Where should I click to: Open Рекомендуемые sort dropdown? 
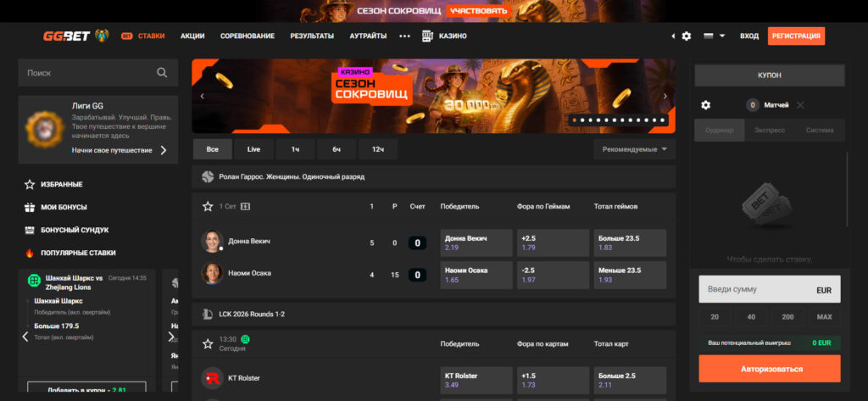click(634, 149)
